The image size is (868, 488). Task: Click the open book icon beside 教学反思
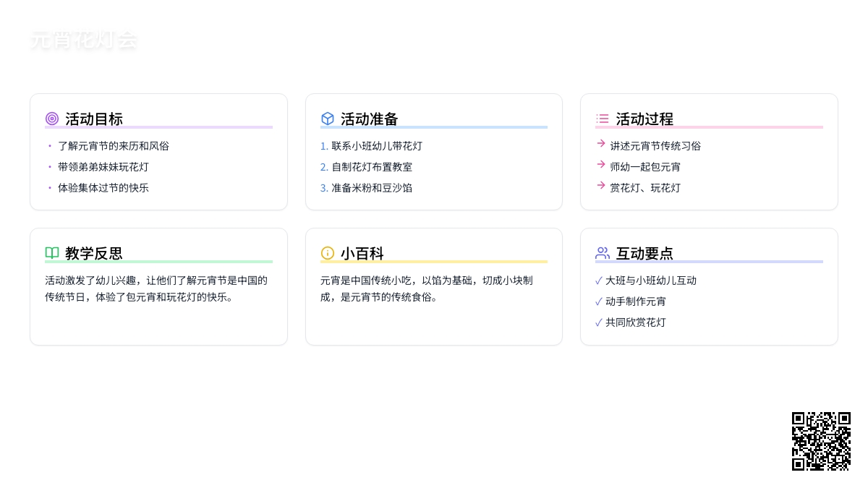tap(52, 253)
